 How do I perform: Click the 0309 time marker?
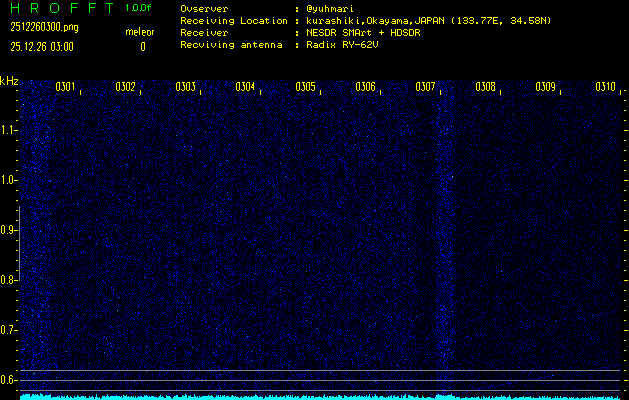click(545, 87)
